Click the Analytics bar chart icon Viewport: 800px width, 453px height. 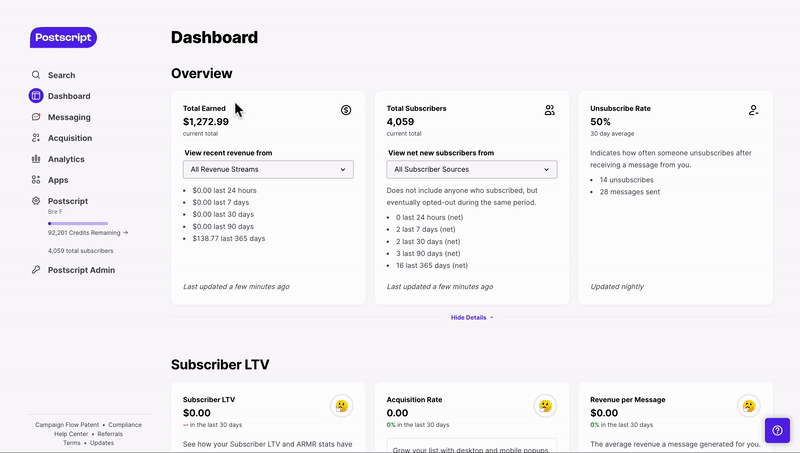[36, 159]
